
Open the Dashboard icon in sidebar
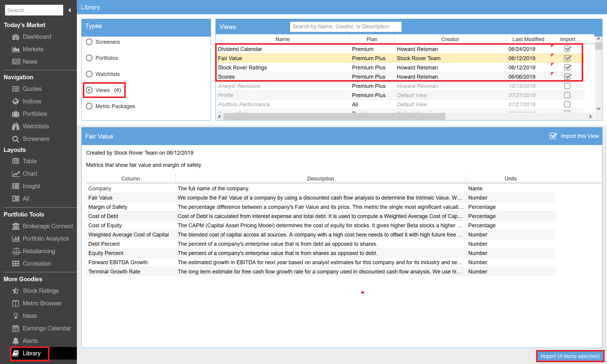tap(15, 37)
